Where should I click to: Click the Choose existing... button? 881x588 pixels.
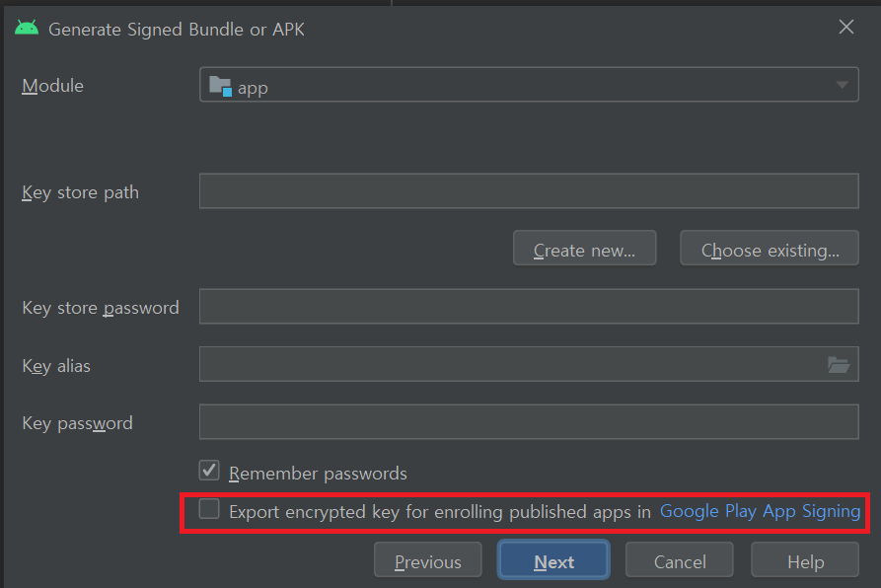[770, 250]
